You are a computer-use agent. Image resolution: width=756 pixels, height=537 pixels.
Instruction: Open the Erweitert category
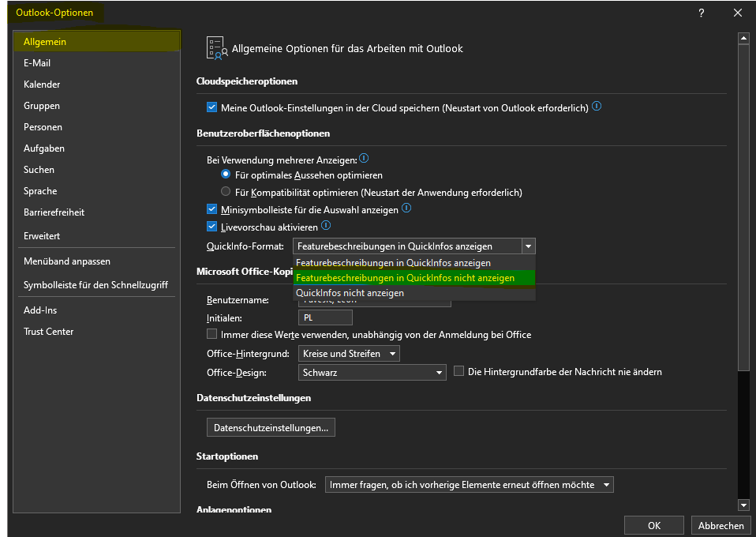pos(97,235)
